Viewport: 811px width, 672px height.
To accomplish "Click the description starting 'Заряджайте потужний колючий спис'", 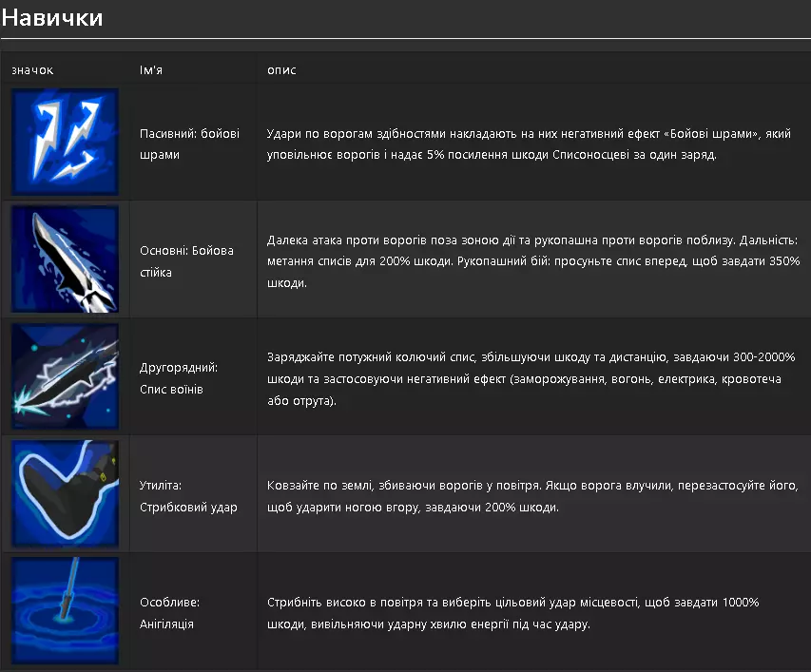I will coord(531,378).
